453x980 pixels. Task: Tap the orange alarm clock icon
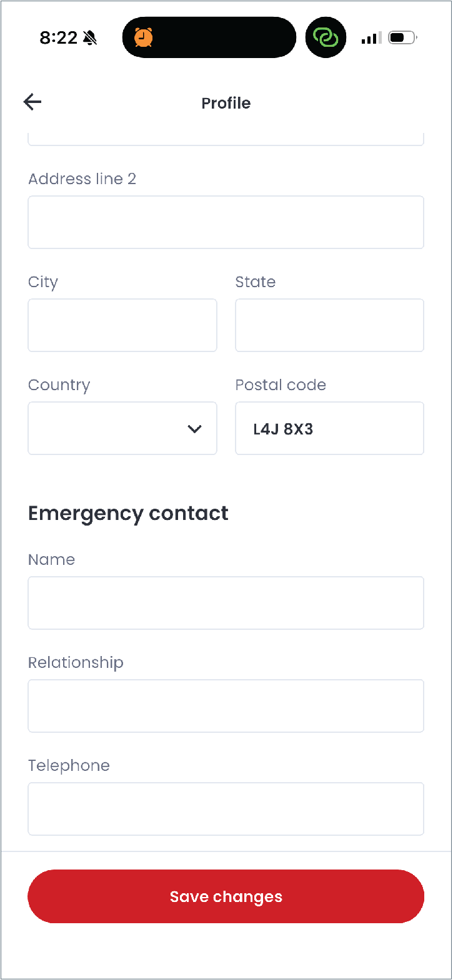(x=144, y=37)
